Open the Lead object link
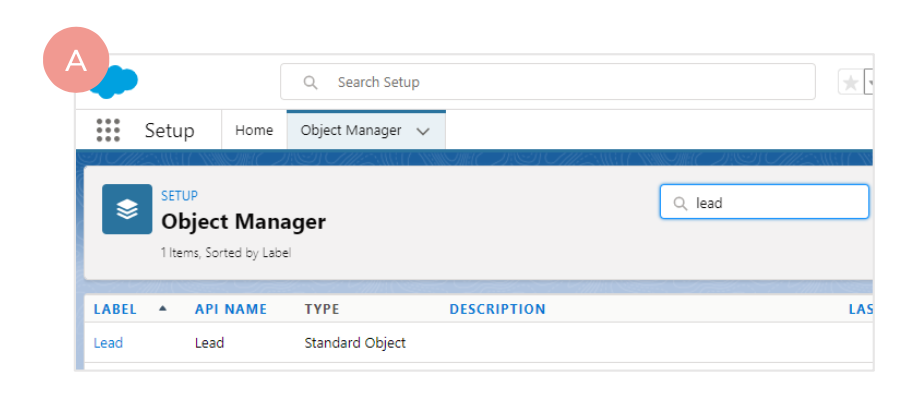Screen dimensions: 908x412 click(x=108, y=343)
